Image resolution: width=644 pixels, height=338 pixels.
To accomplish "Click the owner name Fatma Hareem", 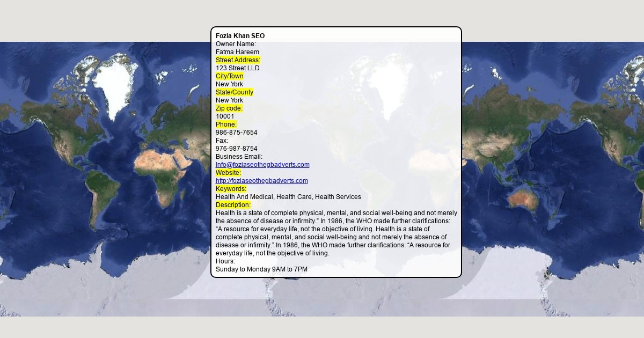I will pyautogui.click(x=237, y=52).
